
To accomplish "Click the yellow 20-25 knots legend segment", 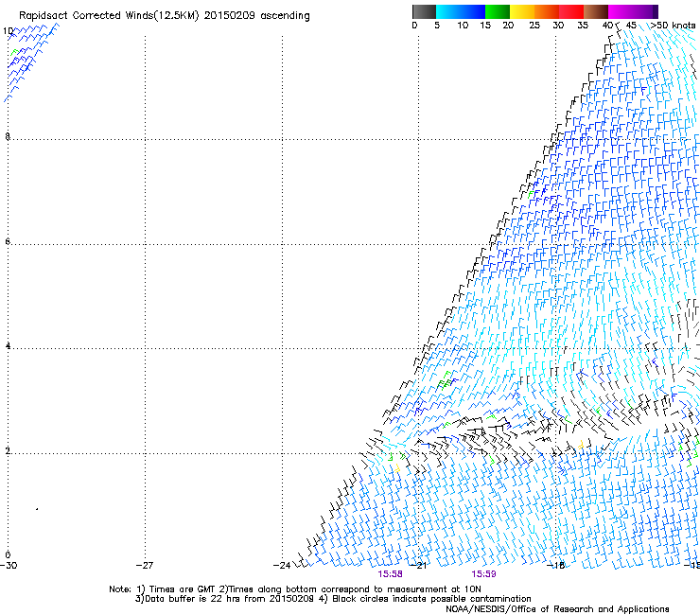I will [522, 11].
